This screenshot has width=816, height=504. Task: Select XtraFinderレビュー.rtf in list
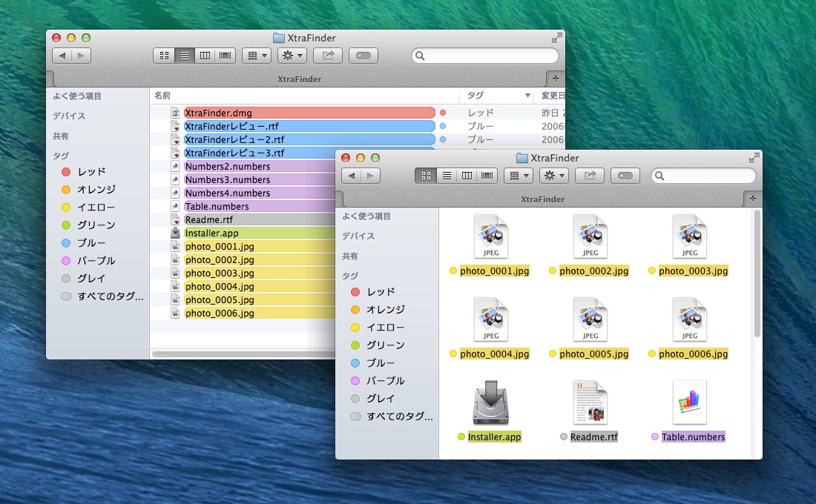[309, 127]
